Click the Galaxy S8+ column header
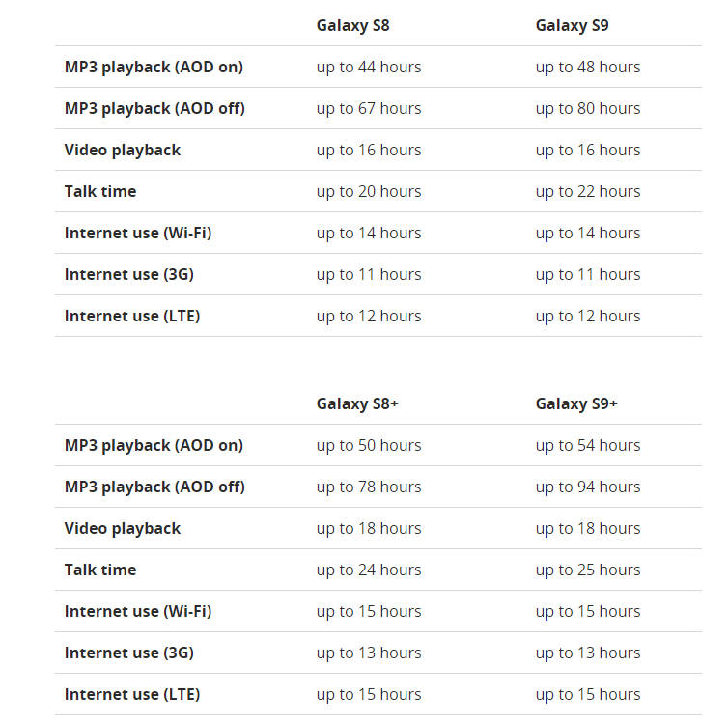This screenshot has width=728, height=723. pos(357,403)
